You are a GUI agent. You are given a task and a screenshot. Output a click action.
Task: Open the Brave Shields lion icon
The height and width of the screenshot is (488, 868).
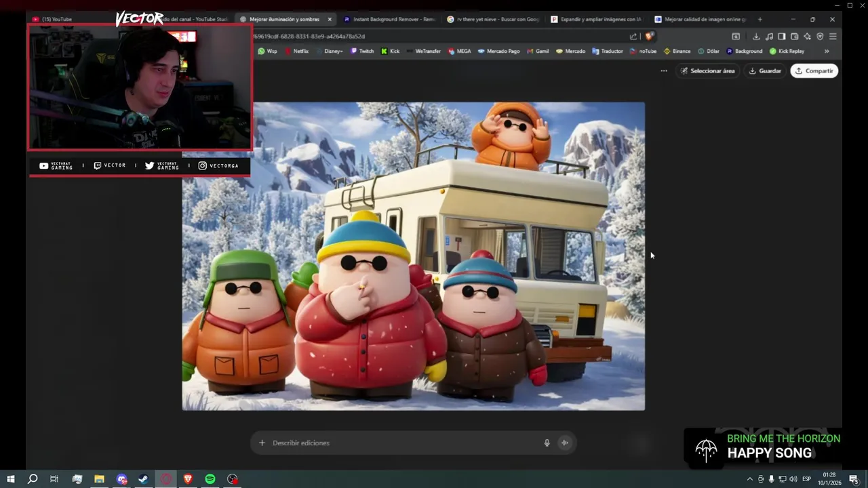tap(649, 37)
